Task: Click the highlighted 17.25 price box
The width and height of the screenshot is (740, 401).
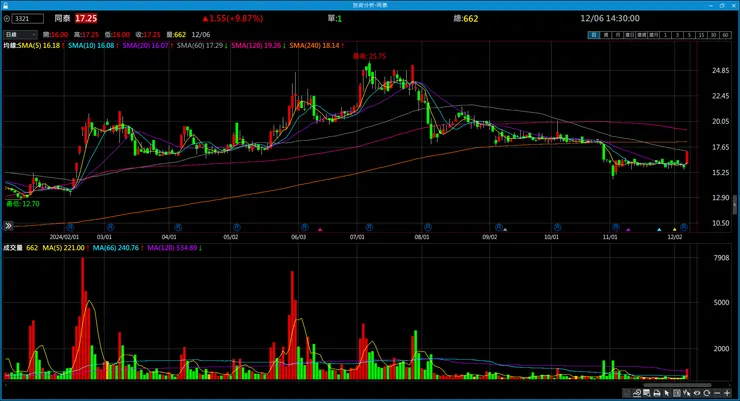Action: 86,18
